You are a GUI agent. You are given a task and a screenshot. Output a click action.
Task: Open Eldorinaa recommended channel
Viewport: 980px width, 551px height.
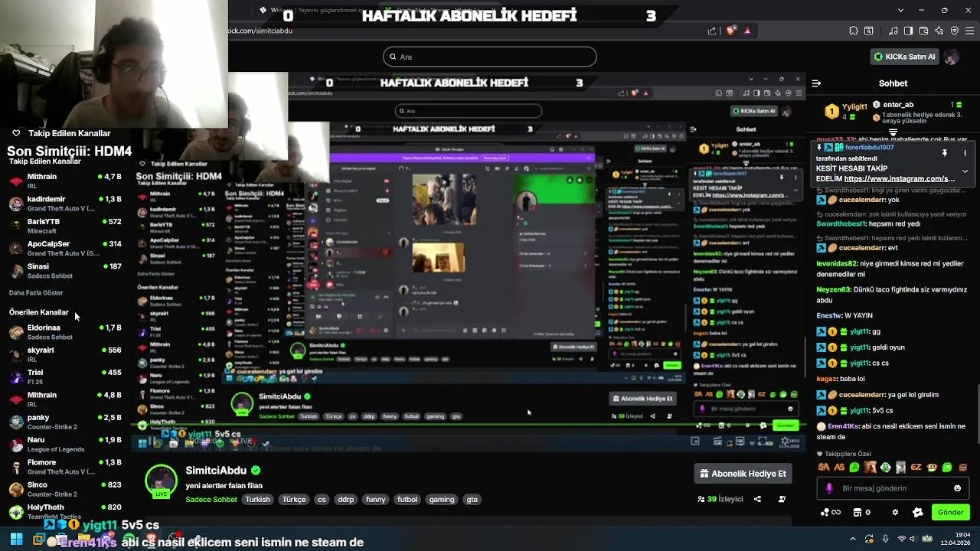pyautogui.click(x=65, y=332)
